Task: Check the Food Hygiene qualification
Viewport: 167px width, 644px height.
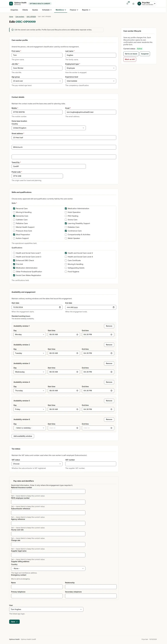Action: 66,271
